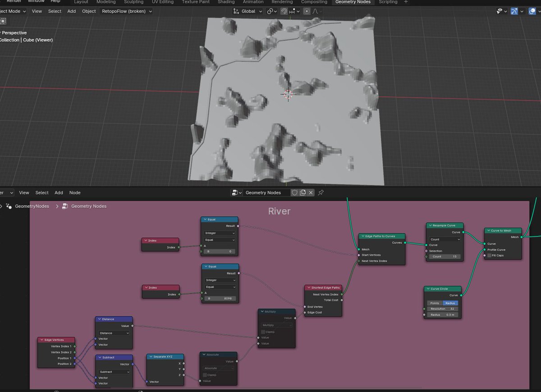Tick Clamp checkbox in the Multiply node
541x392 pixels.
263,332
